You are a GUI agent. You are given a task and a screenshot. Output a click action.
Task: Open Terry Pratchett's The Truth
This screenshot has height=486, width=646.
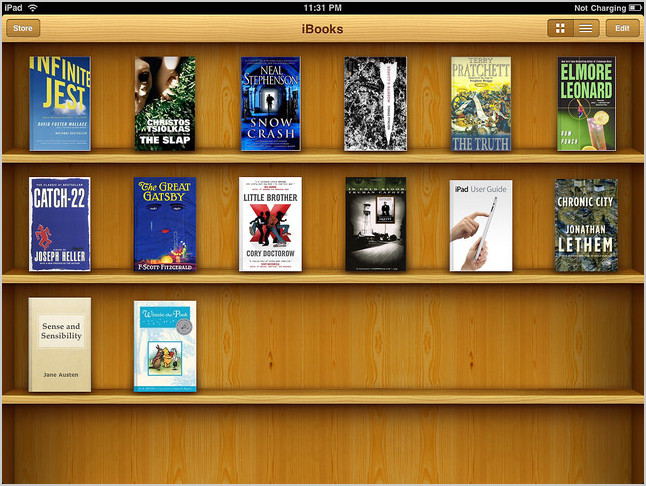click(x=481, y=104)
